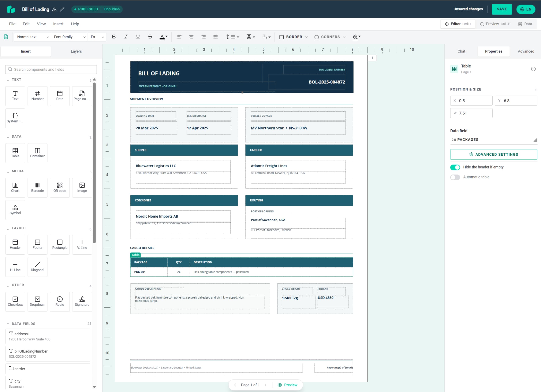Insert a Table component
The image size is (541, 392).
pos(15,153)
